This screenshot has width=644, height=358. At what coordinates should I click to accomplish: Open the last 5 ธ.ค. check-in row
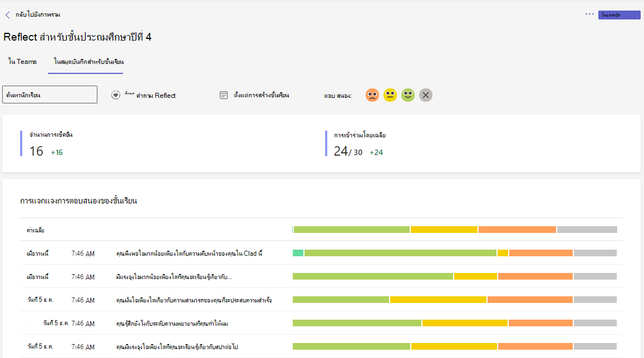321,346
